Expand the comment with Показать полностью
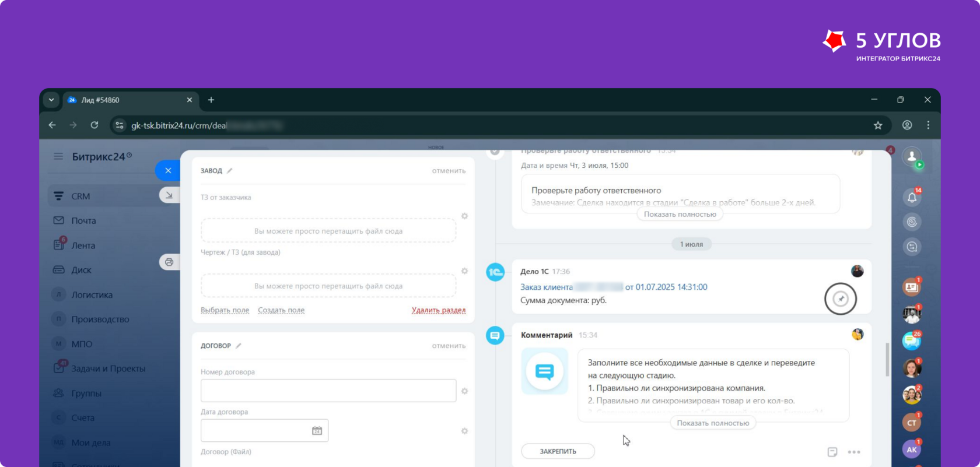 (713, 423)
